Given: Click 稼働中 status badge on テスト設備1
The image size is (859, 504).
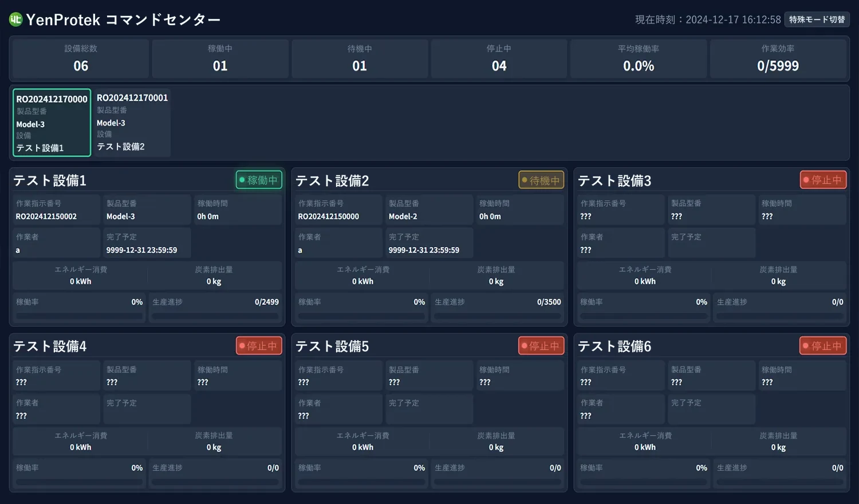Looking at the screenshot, I should (259, 180).
